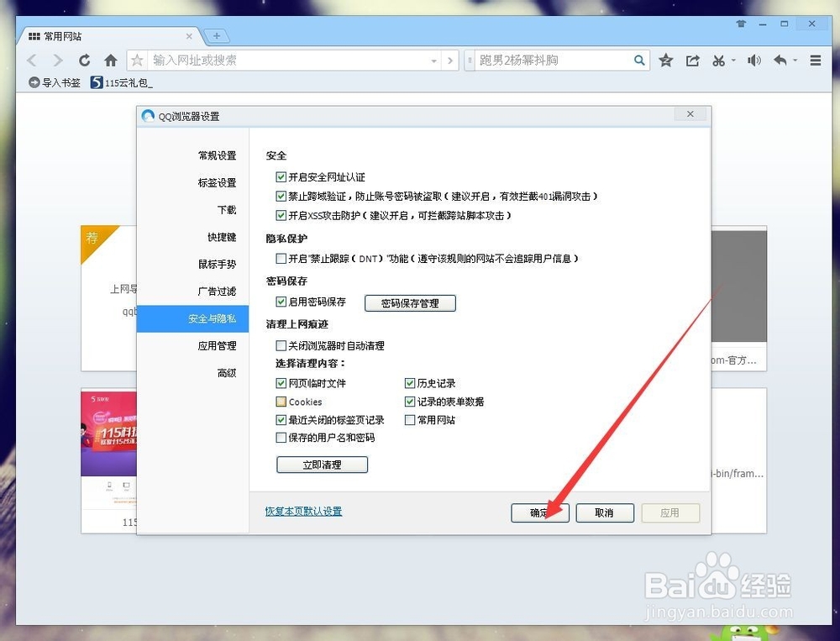Viewport: 840px width, 641px height.
Task: Click the 取消 button
Action: 605,513
